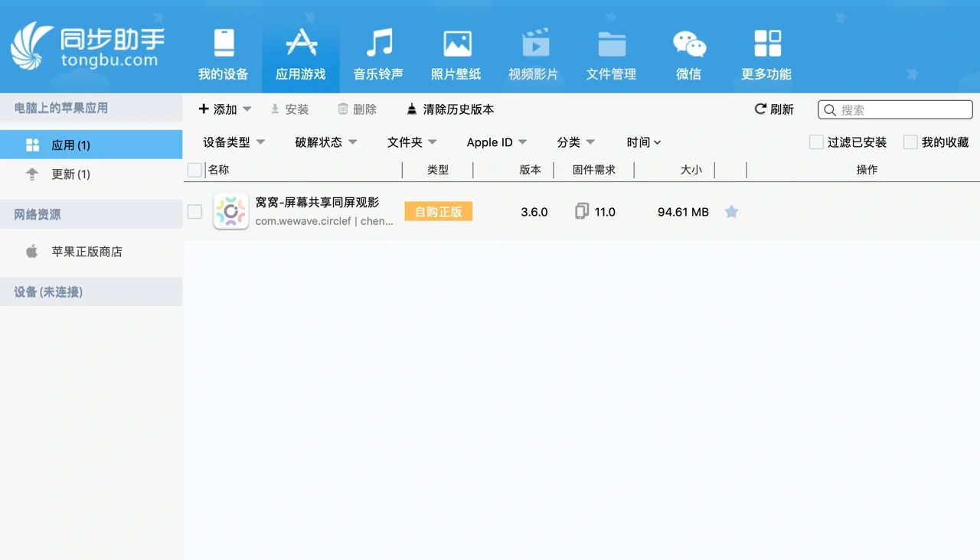
Task: Star the 窝窝 app as favorite
Action: [x=731, y=212]
